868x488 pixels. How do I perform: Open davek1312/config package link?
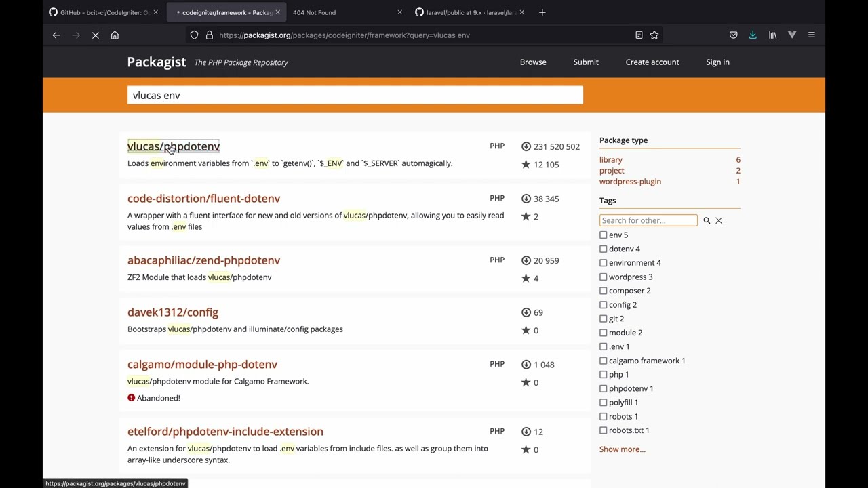click(173, 312)
